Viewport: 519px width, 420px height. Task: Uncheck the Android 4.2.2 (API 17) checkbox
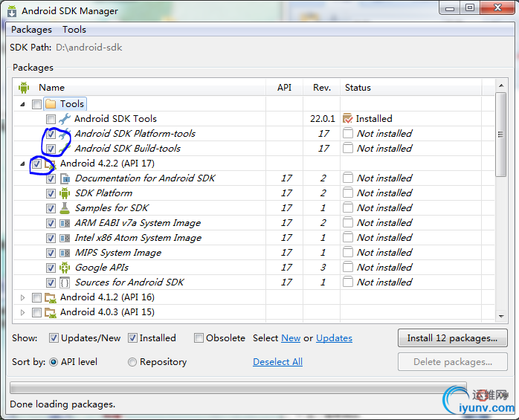click(36, 164)
